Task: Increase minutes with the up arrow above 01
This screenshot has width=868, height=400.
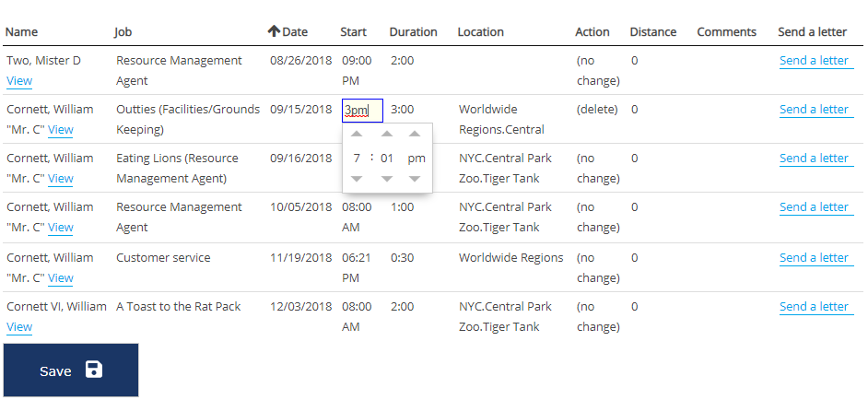Action: coord(387,135)
